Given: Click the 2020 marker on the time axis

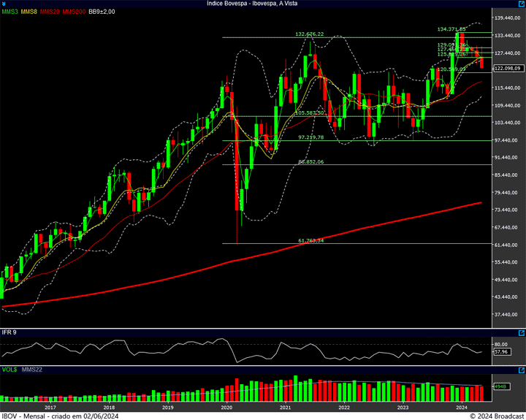Looking at the screenshot, I should pos(226,407).
